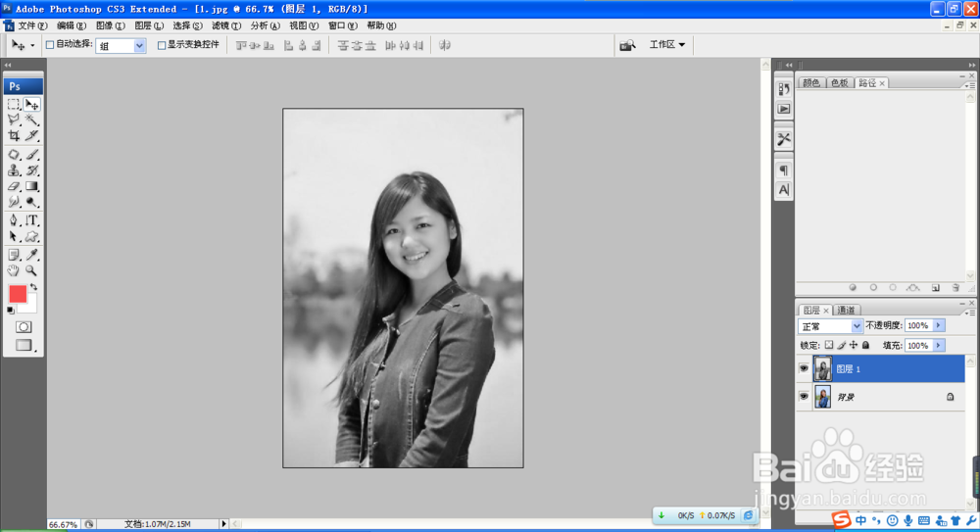Viewport: 980px width, 532px height.
Task: Open the Paragraph panel icon
Action: [784, 170]
